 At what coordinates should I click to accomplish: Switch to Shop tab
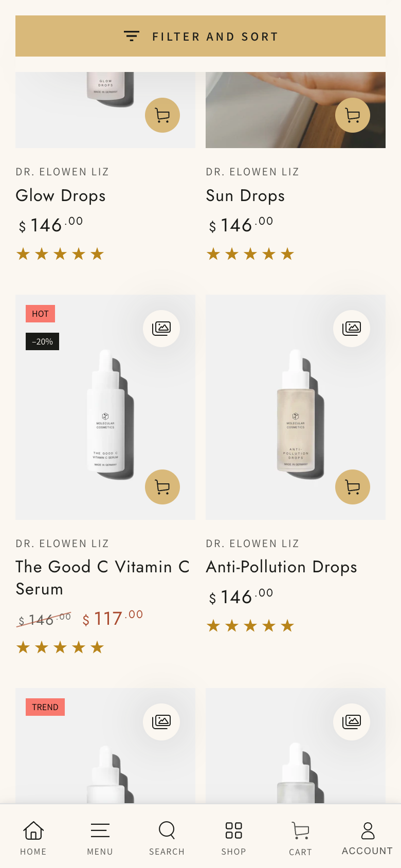[x=234, y=838]
